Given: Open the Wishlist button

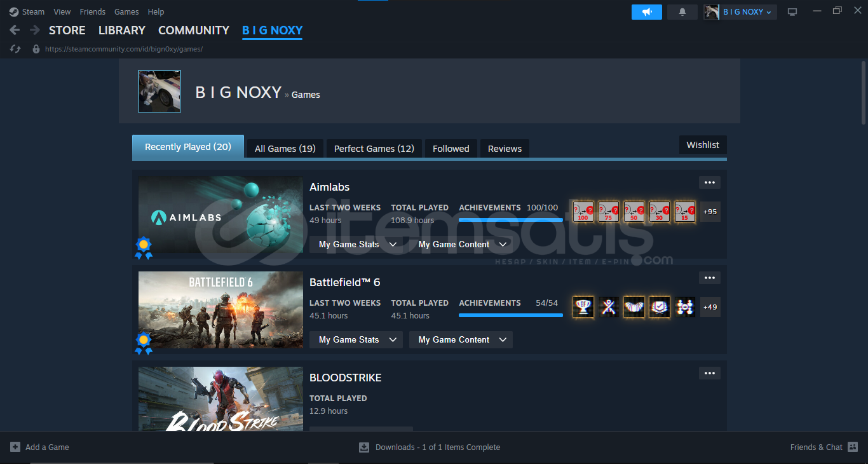Looking at the screenshot, I should click(703, 145).
